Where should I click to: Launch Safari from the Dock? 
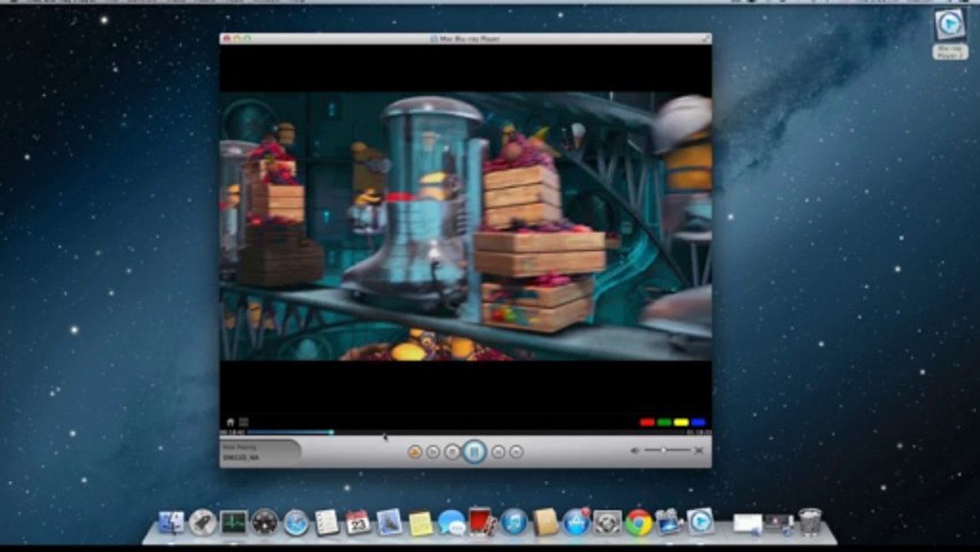296,522
